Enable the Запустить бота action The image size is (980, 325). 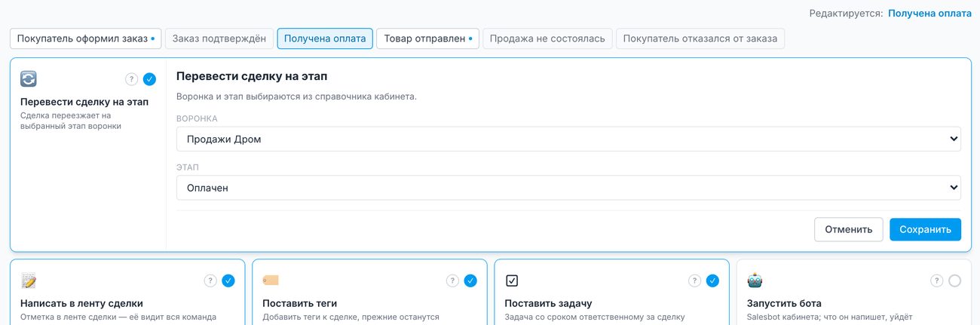point(955,281)
